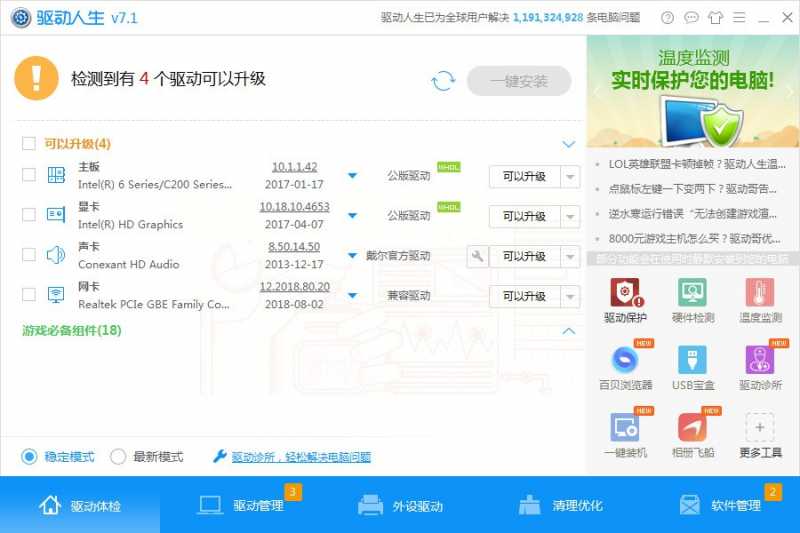Click the orange warning exclamation icon
The height and width of the screenshot is (533, 800).
tap(36, 78)
